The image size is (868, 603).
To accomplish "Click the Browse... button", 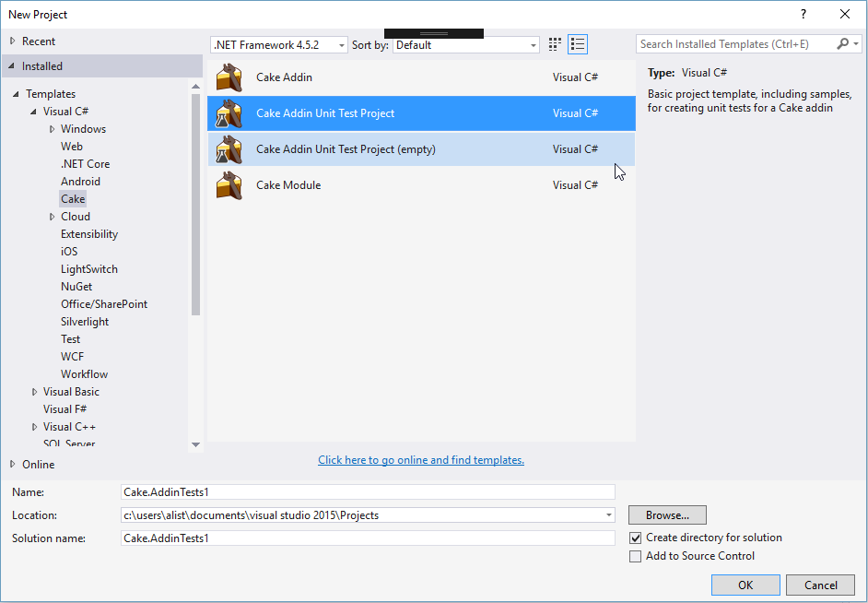I will tap(667, 515).
